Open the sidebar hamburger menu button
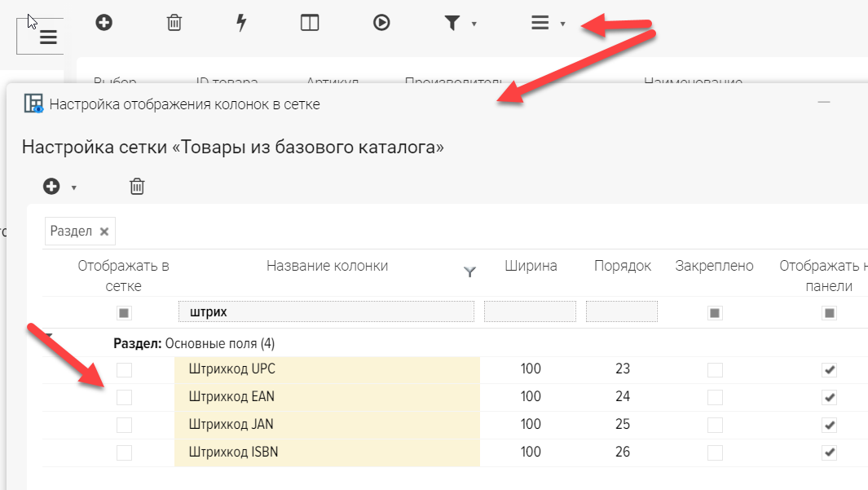This screenshot has height=490, width=868. 48,37
